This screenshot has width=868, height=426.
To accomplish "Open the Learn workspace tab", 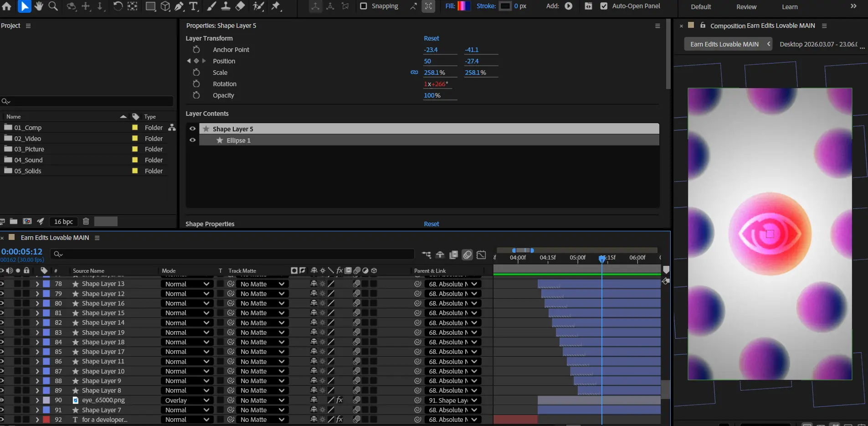I will click(790, 7).
